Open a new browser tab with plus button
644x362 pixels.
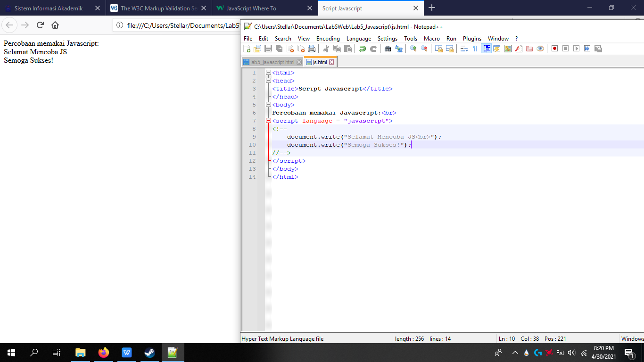pyautogui.click(x=432, y=8)
